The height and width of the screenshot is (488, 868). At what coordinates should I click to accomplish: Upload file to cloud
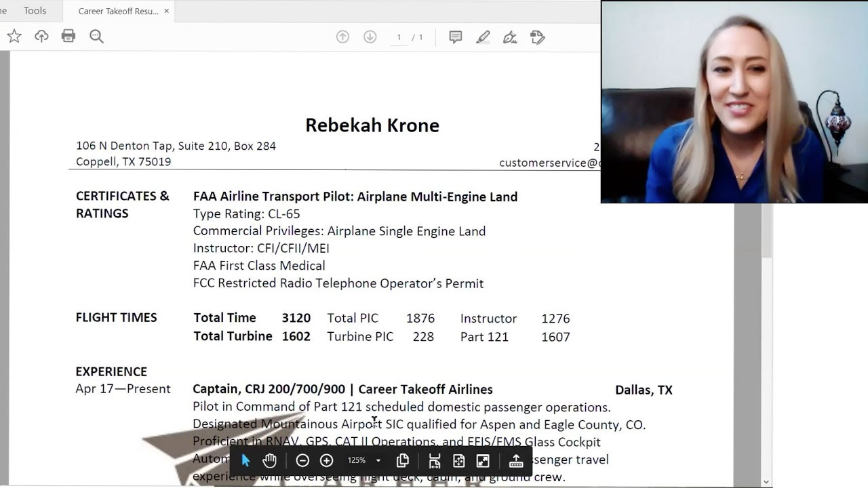pyautogui.click(x=41, y=37)
